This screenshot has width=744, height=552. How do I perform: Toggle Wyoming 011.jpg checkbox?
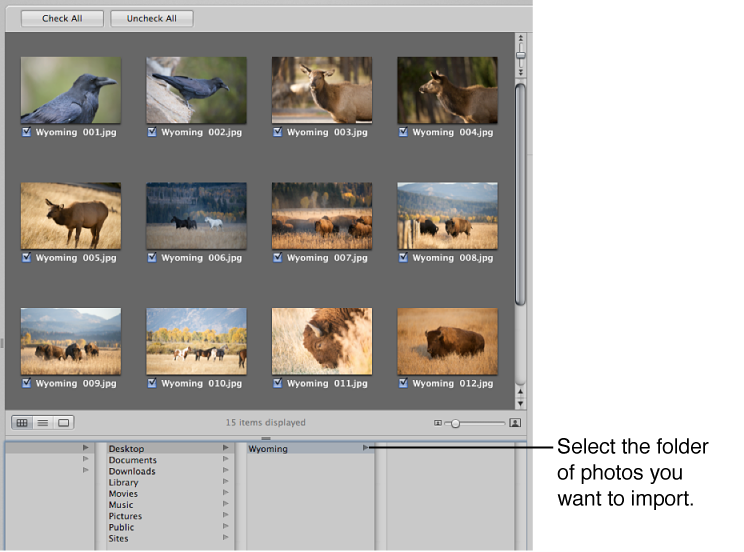click(278, 383)
